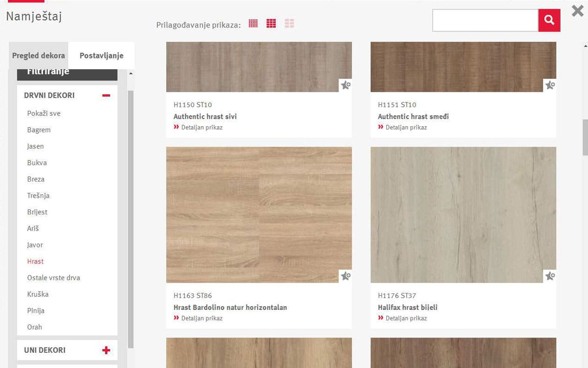
Task: Click into the search text field
Action: 485,21
